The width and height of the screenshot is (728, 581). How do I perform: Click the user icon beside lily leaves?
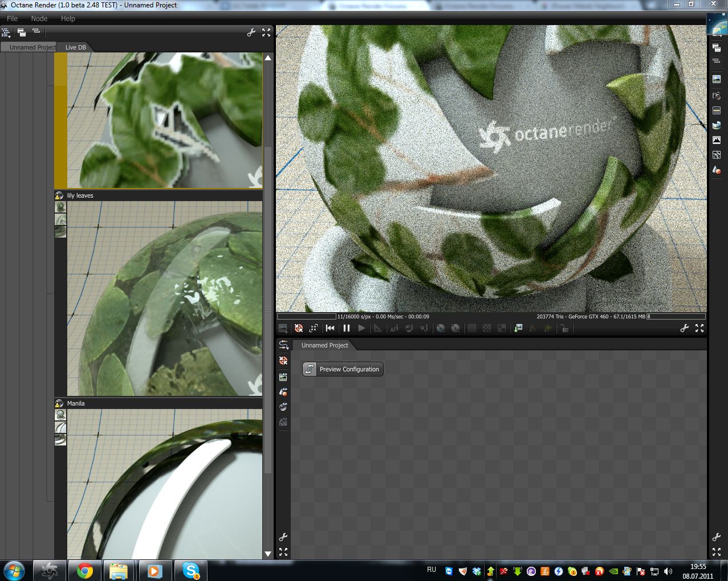pos(59,195)
